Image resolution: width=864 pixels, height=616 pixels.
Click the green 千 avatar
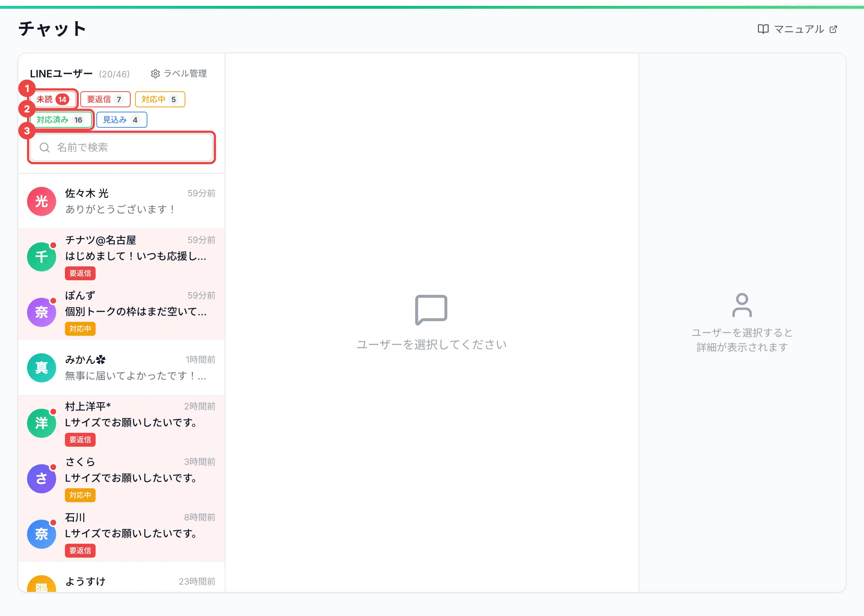(x=41, y=257)
